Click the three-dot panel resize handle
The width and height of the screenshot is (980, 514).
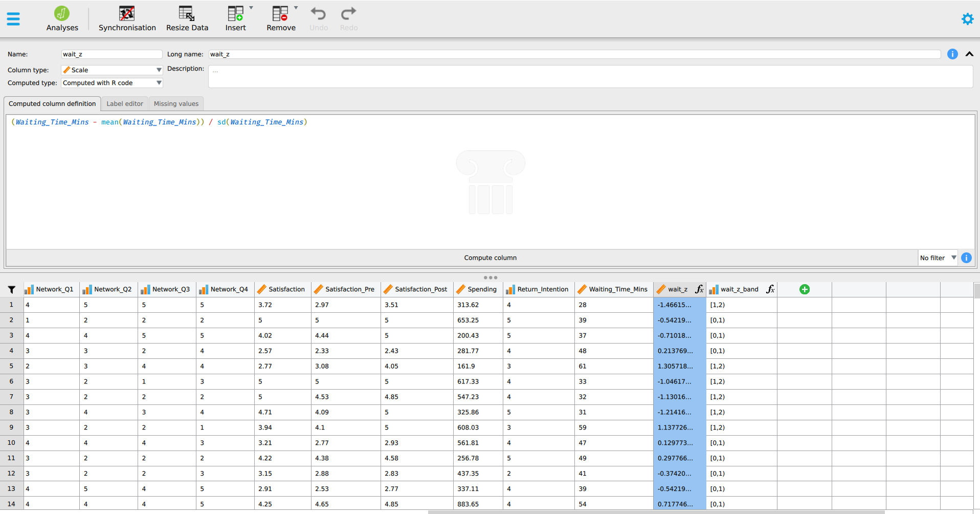click(x=490, y=277)
